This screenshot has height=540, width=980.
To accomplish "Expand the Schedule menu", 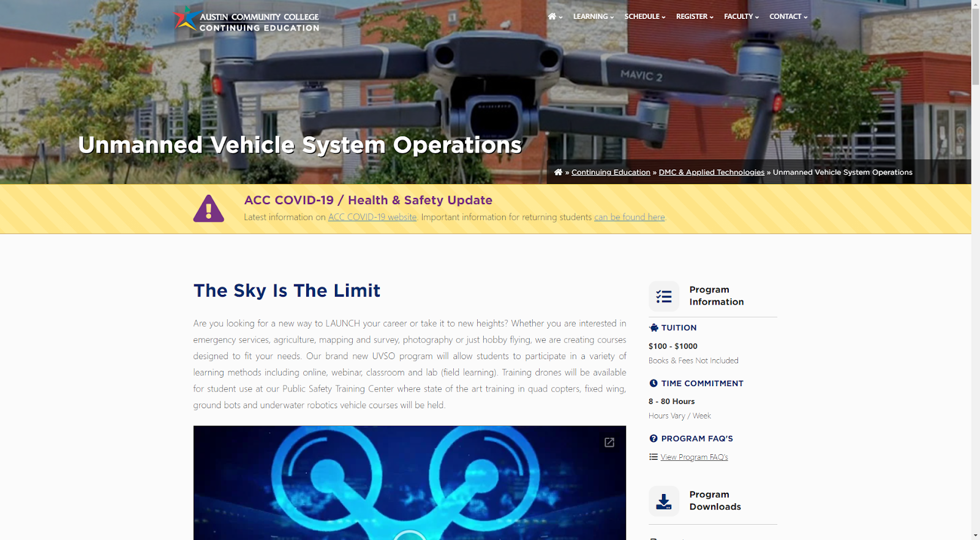I will click(645, 17).
